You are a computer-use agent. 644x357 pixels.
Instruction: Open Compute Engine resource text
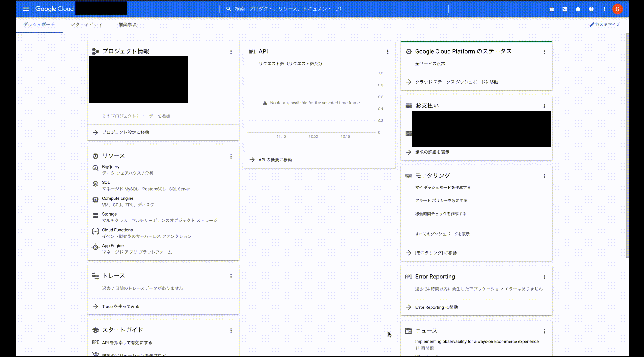tap(118, 198)
